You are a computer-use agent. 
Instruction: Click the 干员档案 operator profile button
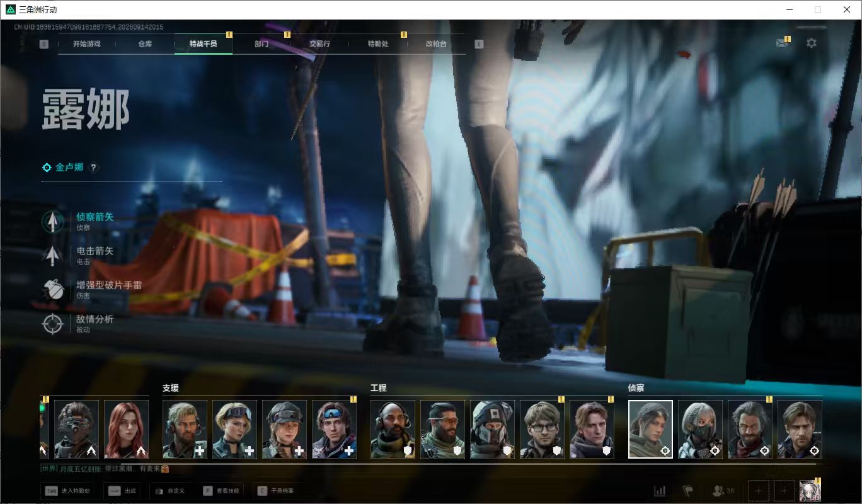(x=275, y=491)
